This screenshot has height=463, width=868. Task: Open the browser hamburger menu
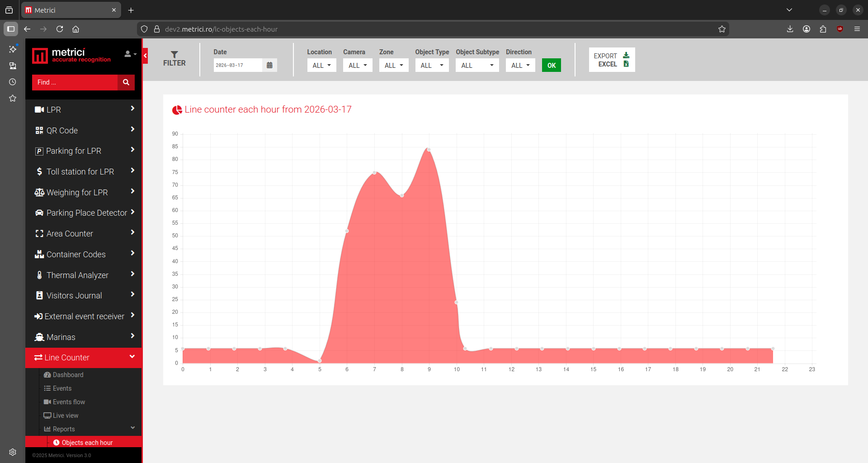[857, 29]
